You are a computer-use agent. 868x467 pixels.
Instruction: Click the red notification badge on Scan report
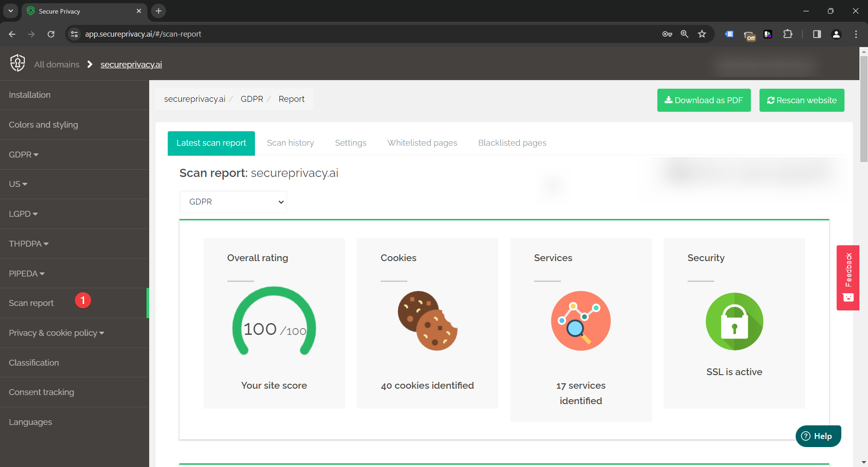pos(83,300)
